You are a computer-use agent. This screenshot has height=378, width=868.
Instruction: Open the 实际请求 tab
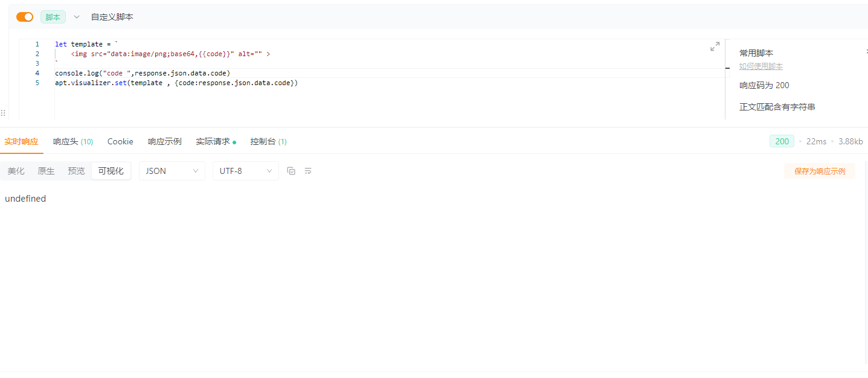click(x=216, y=141)
